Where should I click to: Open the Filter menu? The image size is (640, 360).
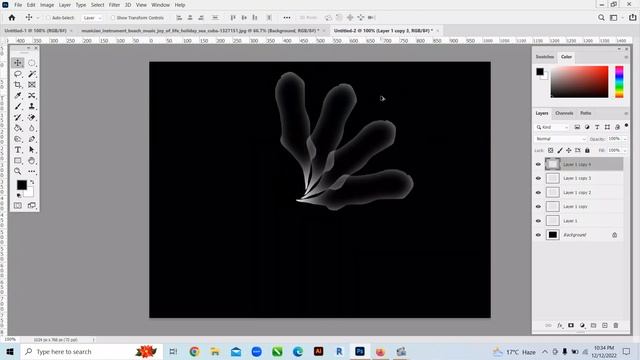pos(114,5)
